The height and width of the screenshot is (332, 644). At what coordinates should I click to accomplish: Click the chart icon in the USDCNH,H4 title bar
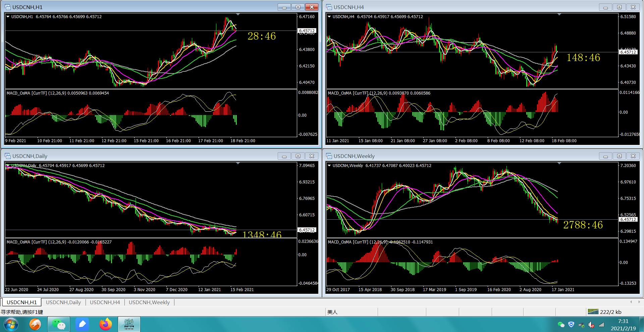[x=329, y=7]
